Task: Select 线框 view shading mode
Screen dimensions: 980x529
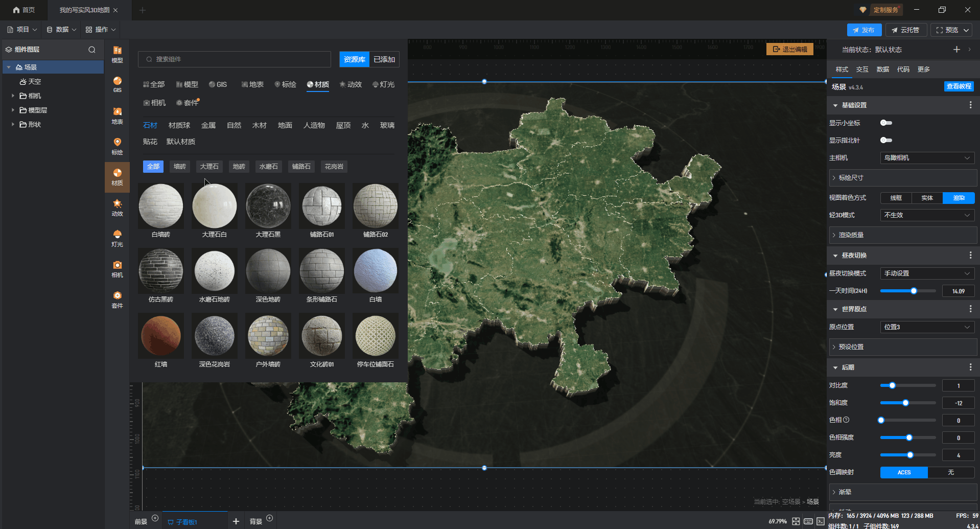Action: pyautogui.click(x=896, y=198)
